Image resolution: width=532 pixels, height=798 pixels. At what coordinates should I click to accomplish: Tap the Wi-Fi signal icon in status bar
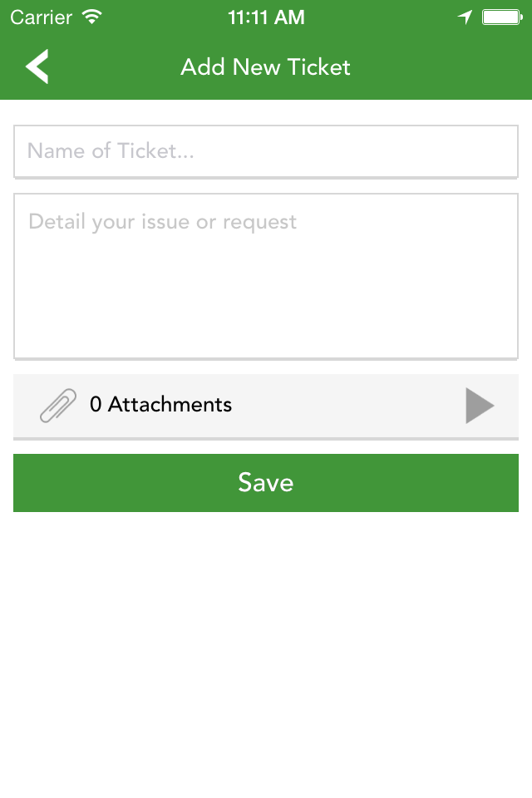92,17
